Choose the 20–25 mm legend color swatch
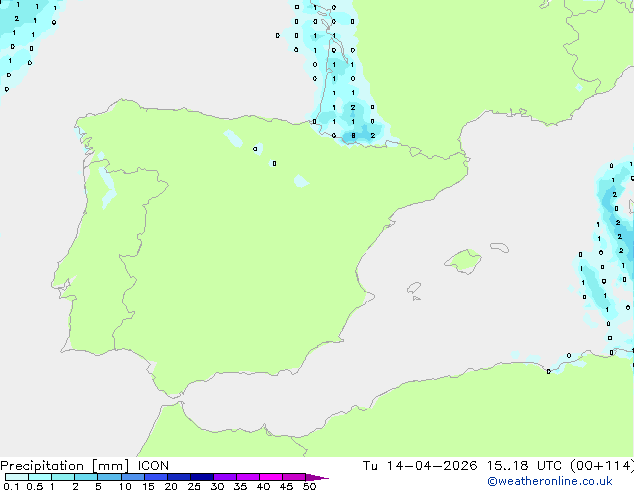 179,477
